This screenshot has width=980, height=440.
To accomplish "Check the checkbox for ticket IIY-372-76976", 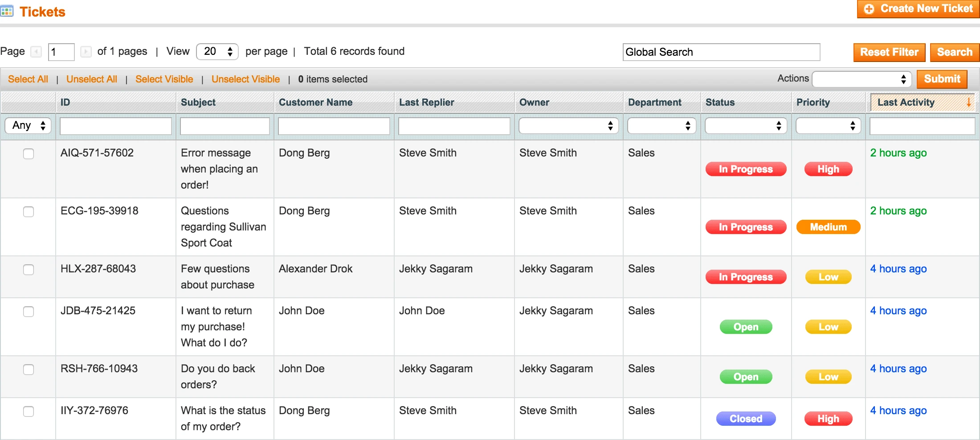I will [x=29, y=412].
